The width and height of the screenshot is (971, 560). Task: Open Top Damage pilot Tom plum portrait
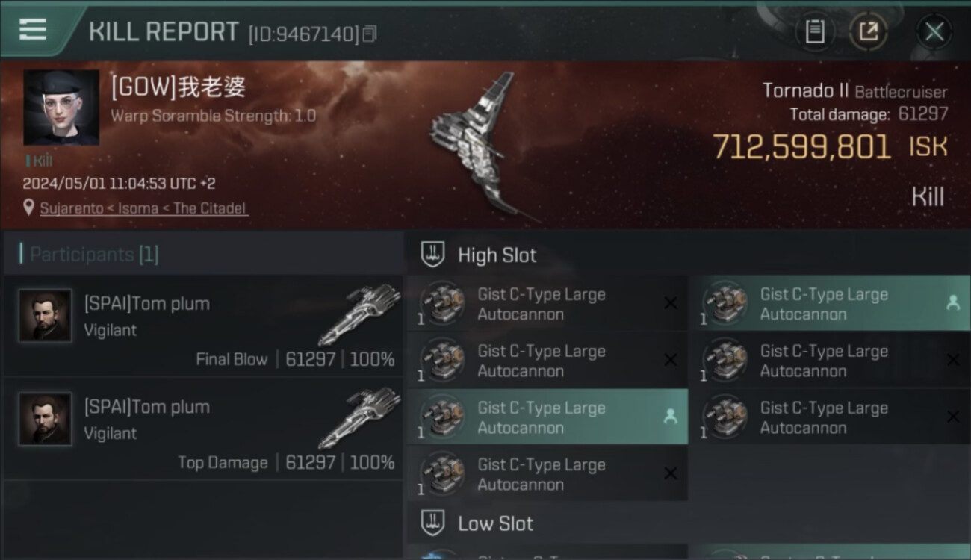[46, 419]
